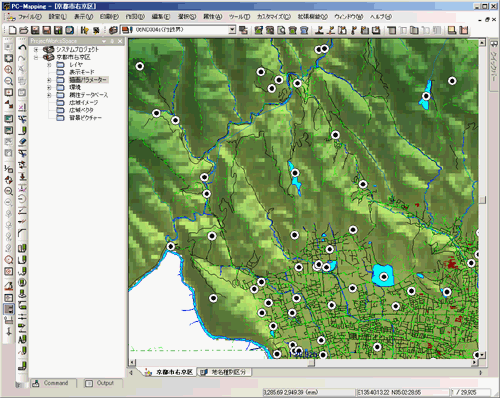Click the mm coordinates readout in status bar

pyautogui.click(x=309, y=392)
